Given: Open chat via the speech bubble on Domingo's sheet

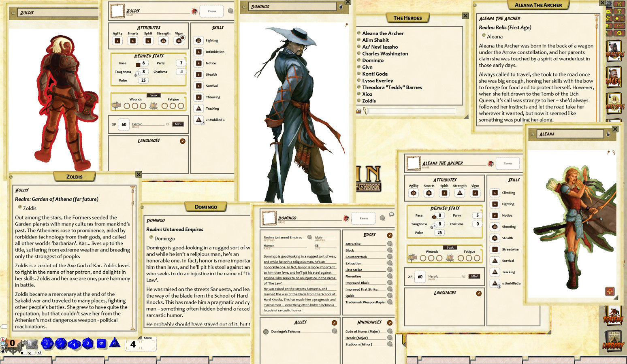Looking at the screenshot, I should pos(391,214).
